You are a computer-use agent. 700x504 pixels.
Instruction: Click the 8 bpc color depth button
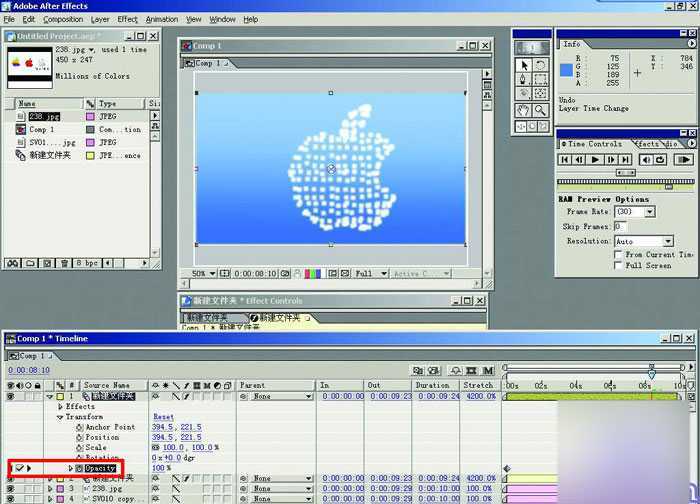[87, 263]
